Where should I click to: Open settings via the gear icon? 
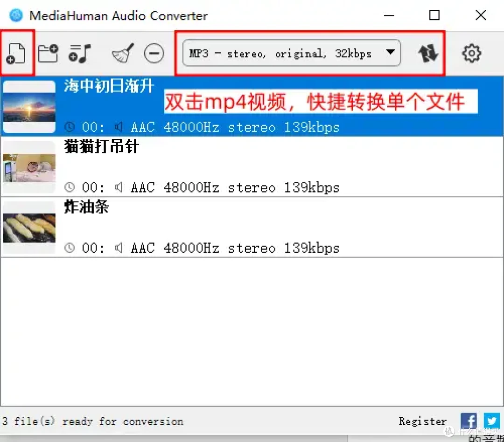[x=471, y=53]
